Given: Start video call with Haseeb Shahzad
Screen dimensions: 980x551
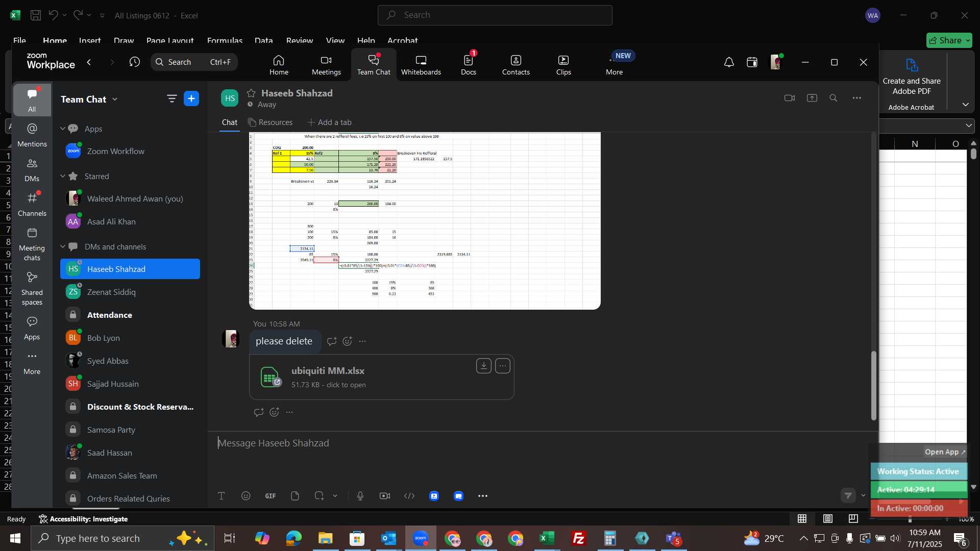Looking at the screenshot, I should pyautogui.click(x=789, y=98).
